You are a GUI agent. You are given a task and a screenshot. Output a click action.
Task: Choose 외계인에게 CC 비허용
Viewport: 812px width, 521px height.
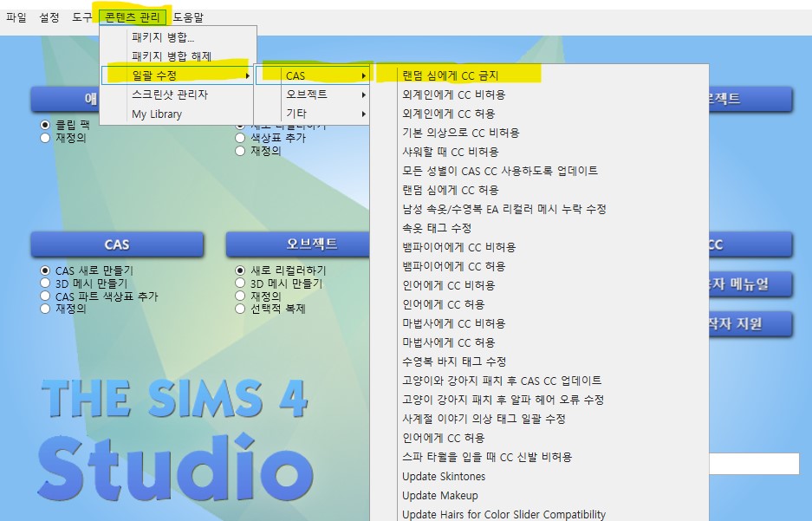click(539, 94)
